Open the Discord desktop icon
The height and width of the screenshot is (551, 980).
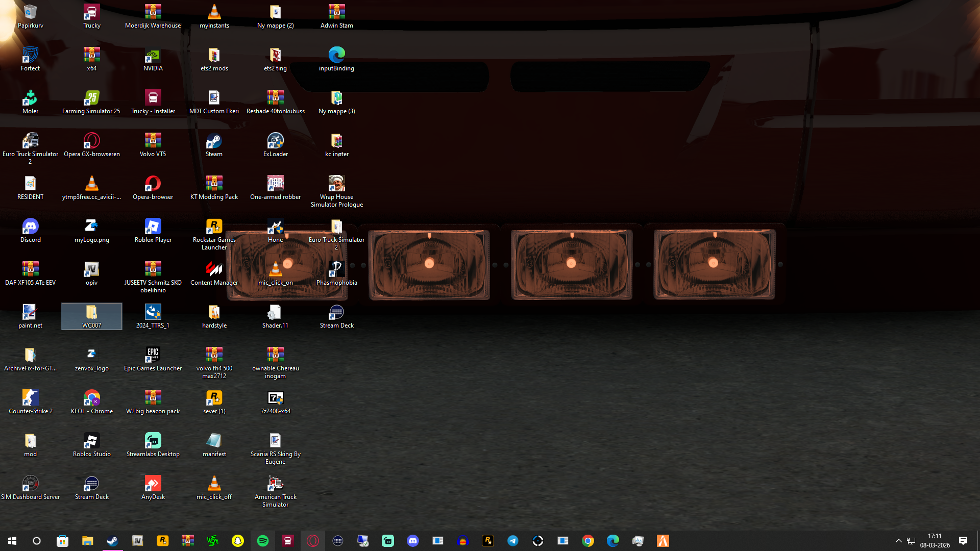(x=30, y=227)
